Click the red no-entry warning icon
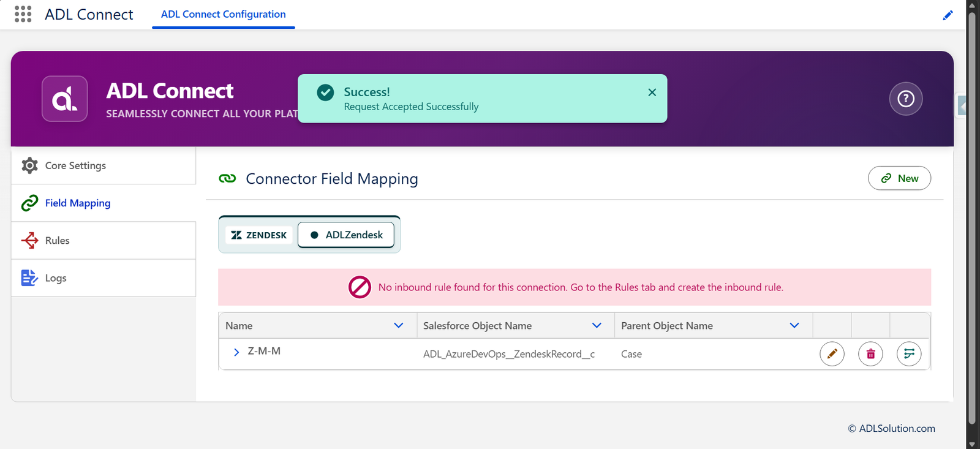Screen dimensions: 980x449 360,287
